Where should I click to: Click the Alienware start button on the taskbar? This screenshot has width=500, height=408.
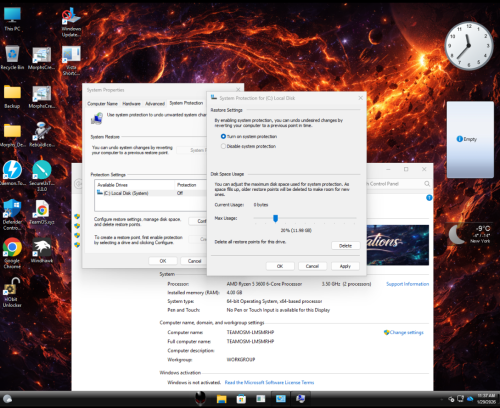(200, 398)
